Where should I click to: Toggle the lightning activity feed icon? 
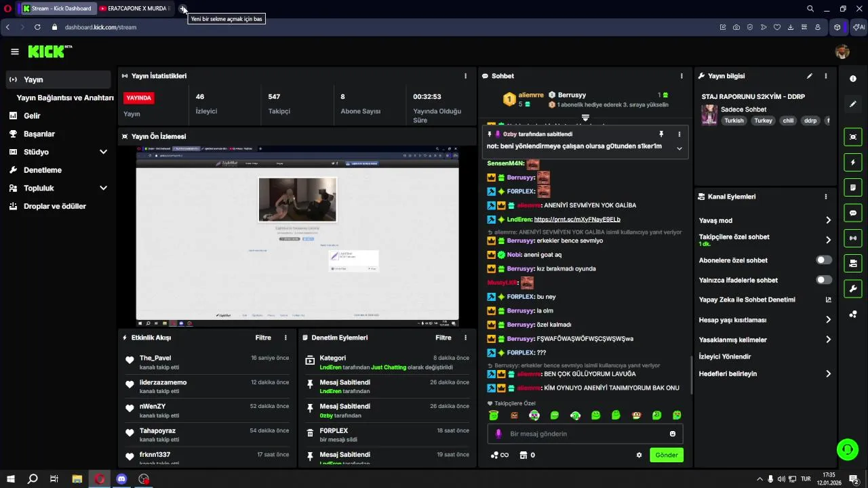853,162
